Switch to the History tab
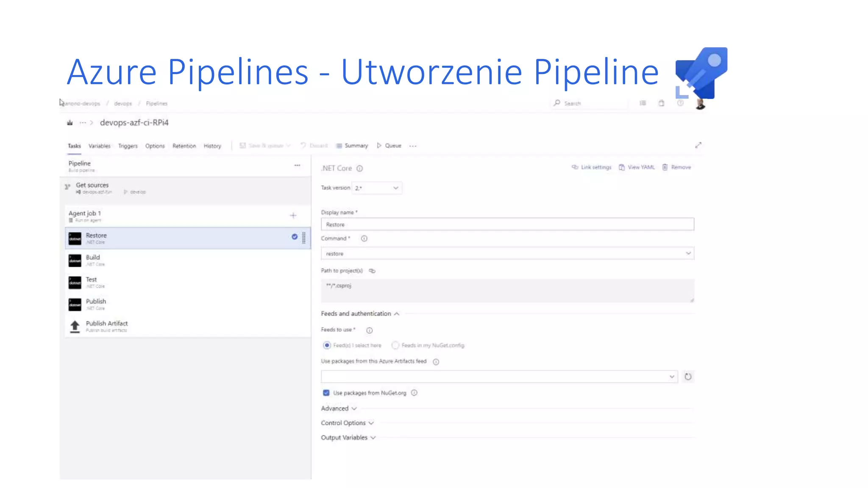Screen dimensions: 868x488 pyautogui.click(x=212, y=146)
